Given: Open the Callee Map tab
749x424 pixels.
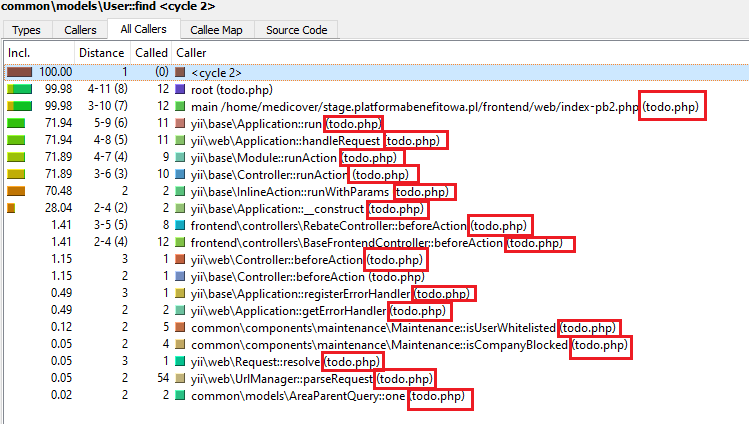Looking at the screenshot, I should [217, 30].
